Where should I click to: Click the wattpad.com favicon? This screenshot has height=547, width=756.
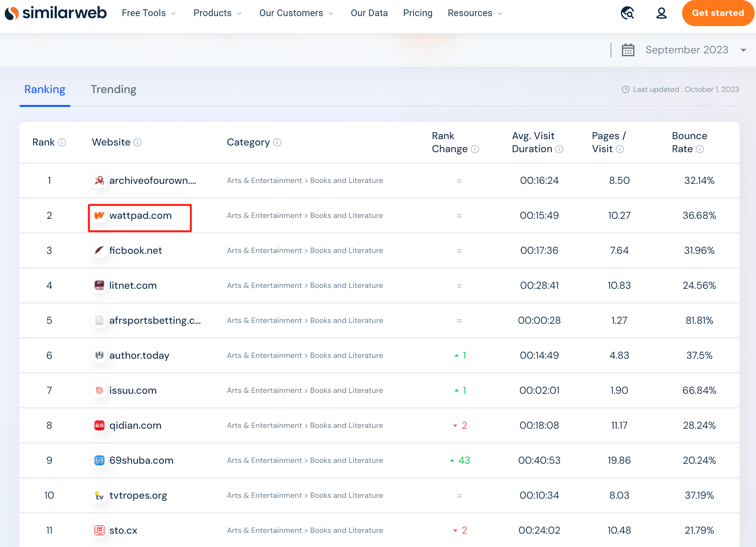(x=99, y=215)
